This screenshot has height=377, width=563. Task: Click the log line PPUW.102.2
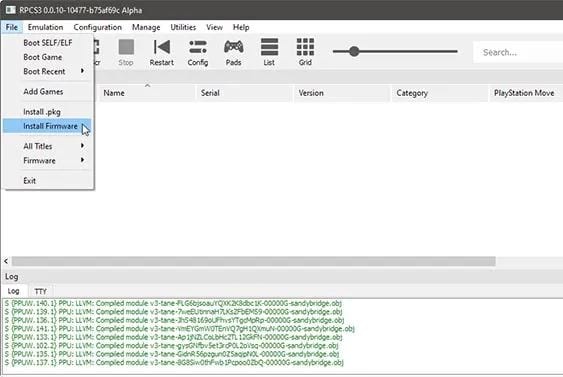click(x=171, y=346)
